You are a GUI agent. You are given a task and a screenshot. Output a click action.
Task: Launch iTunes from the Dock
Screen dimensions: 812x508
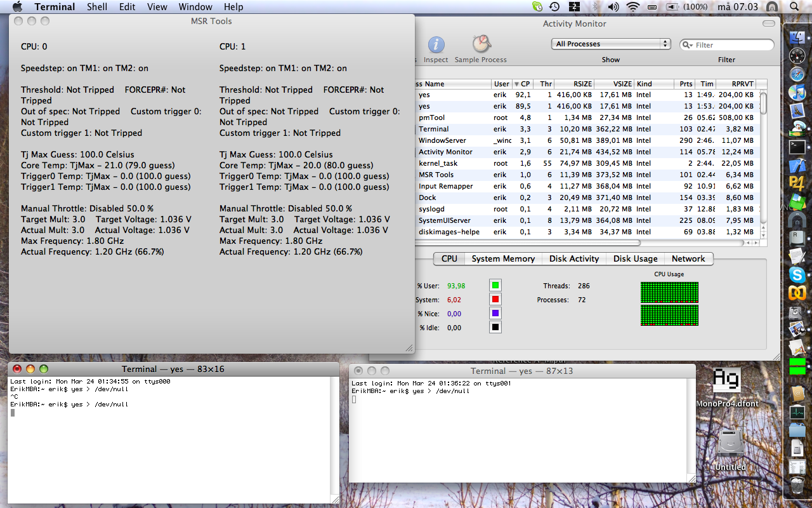pyautogui.click(x=797, y=92)
